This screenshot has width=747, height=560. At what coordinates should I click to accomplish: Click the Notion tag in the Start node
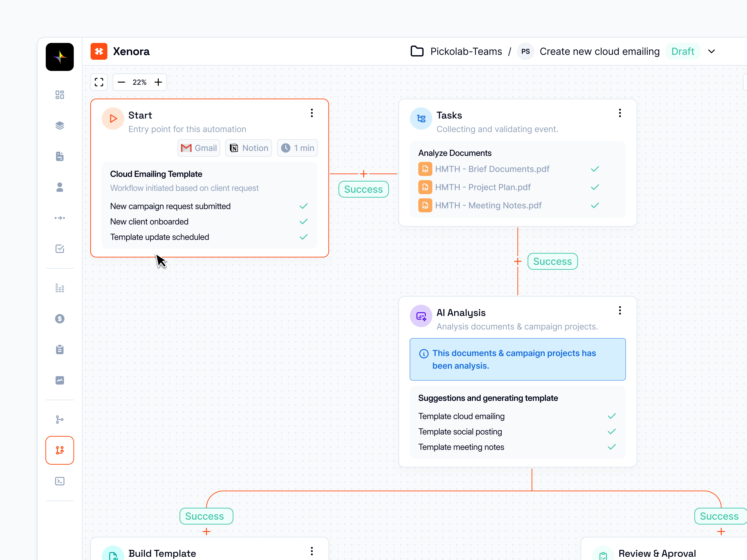(248, 148)
